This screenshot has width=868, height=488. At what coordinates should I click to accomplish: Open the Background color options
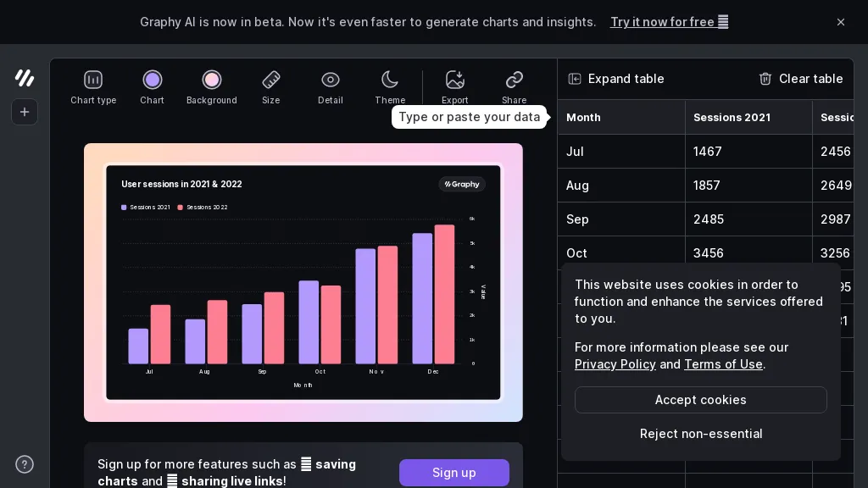click(x=212, y=80)
